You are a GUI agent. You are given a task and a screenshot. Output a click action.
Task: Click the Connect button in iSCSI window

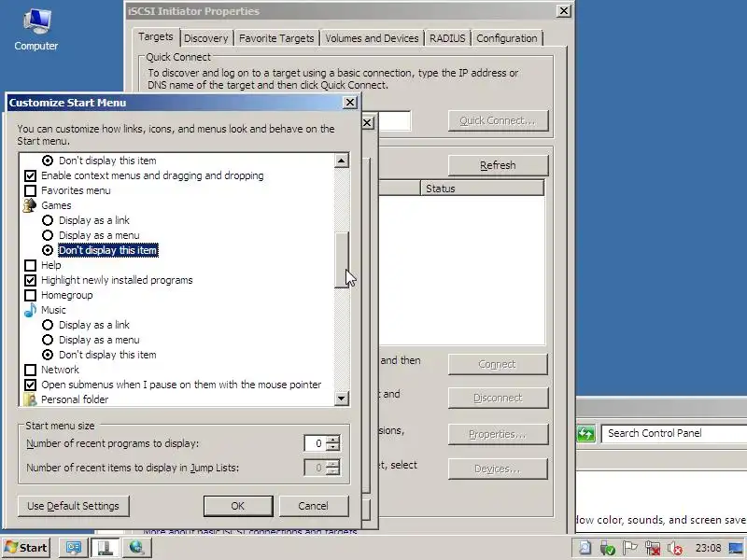pos(498,364)
